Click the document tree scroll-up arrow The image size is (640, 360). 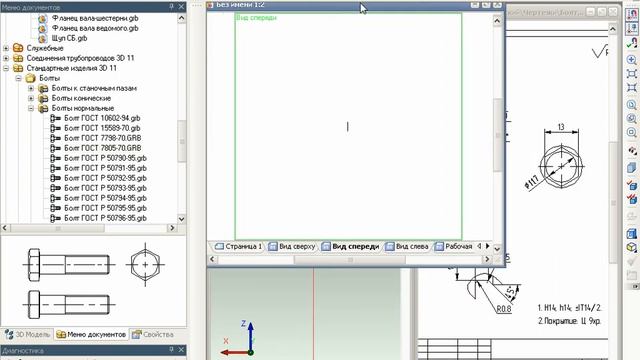pyautogui.click(x=182, y=18)
